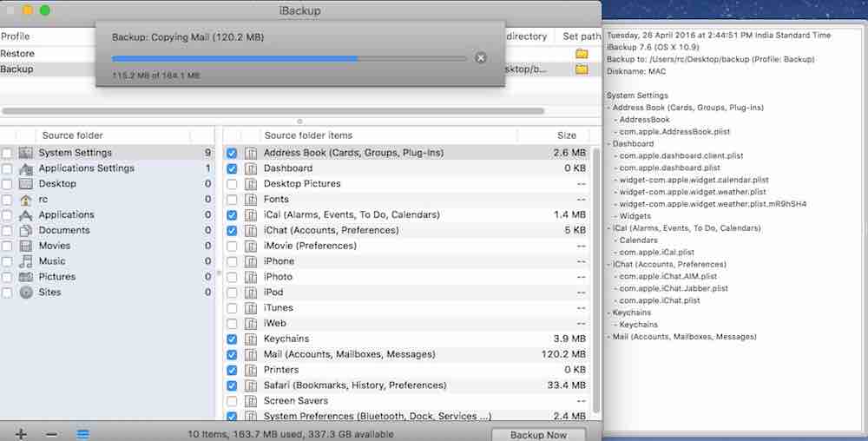Click the Keychains item icon
This screenshot has width=868, height=441.
(251, 339)
